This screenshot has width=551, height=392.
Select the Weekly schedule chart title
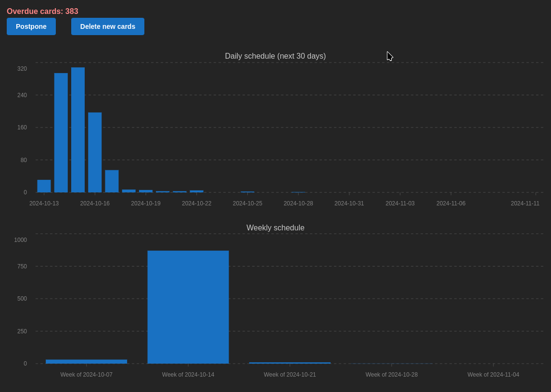(275, 228)
